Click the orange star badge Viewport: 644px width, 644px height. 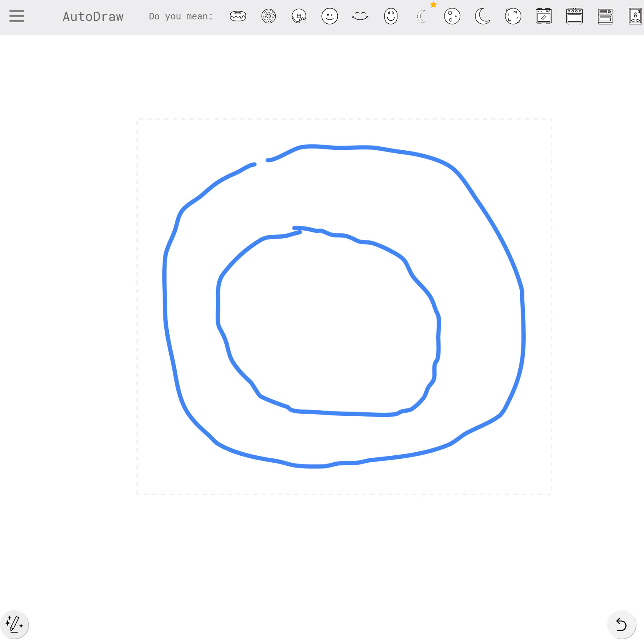pos(434,5)
